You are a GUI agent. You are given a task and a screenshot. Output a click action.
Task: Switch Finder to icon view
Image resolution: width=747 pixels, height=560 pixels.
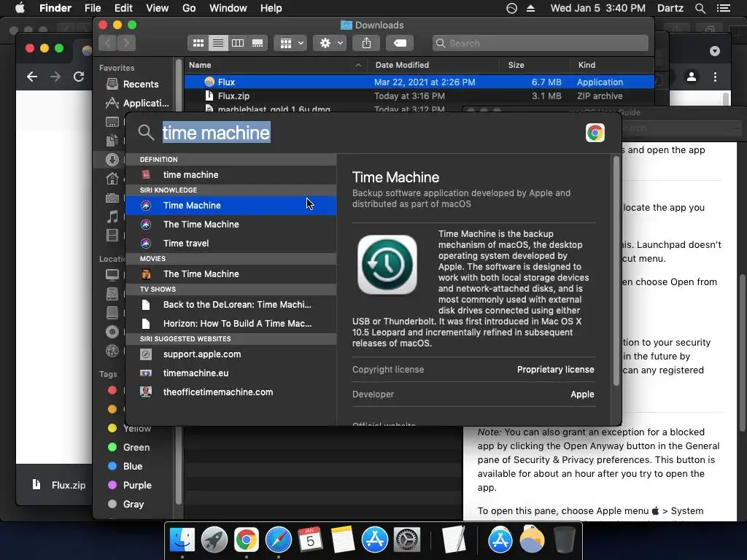coord(198,43)
